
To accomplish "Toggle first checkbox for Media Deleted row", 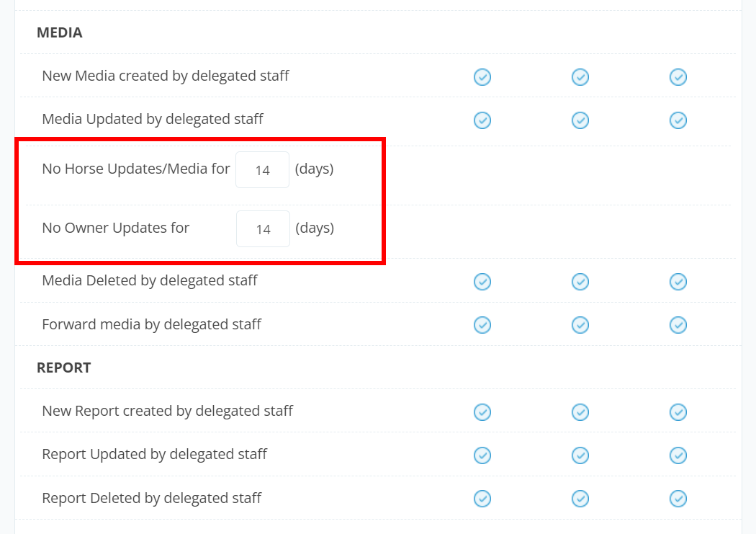I will point(482,281).
